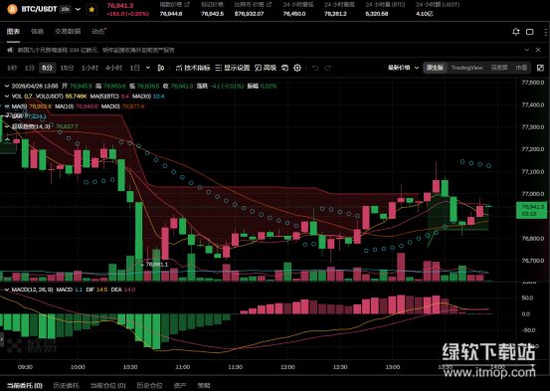Switch to the 市值 view
The height and width of the screenshot is (392, 550).
point(521,68)
